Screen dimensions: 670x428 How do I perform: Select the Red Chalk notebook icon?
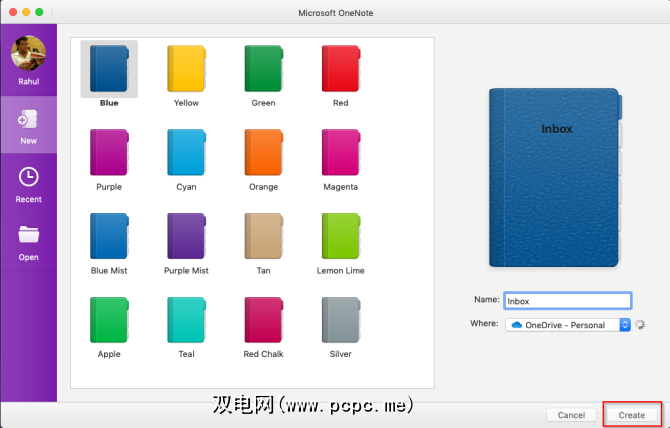tap(264, 320)
